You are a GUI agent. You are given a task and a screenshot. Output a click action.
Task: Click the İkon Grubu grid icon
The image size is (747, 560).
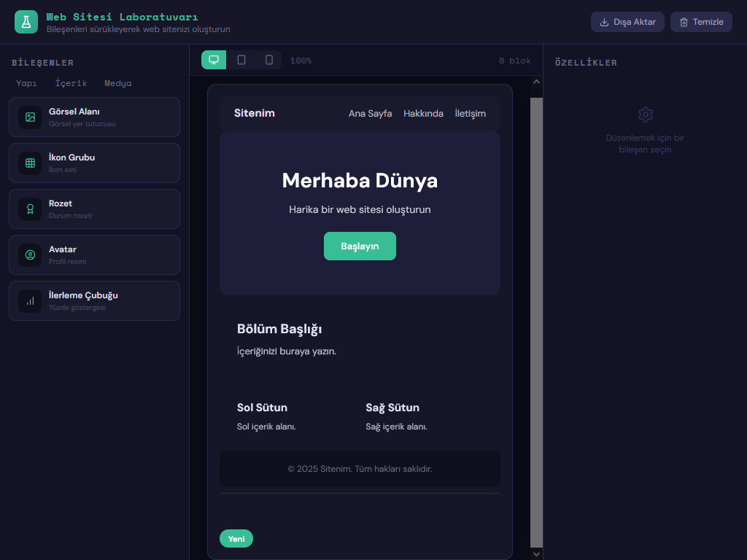(x=30, y=163)
